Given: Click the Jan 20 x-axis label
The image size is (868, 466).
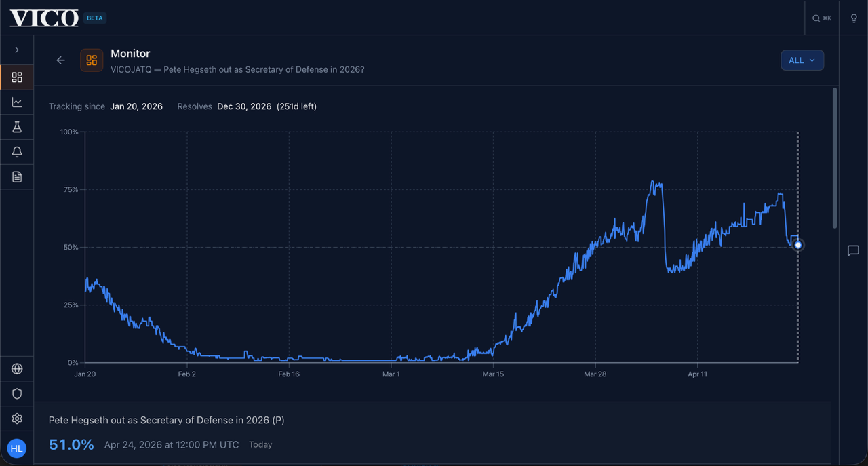Looking at the screenshot, I should click(x=85, y=374).
